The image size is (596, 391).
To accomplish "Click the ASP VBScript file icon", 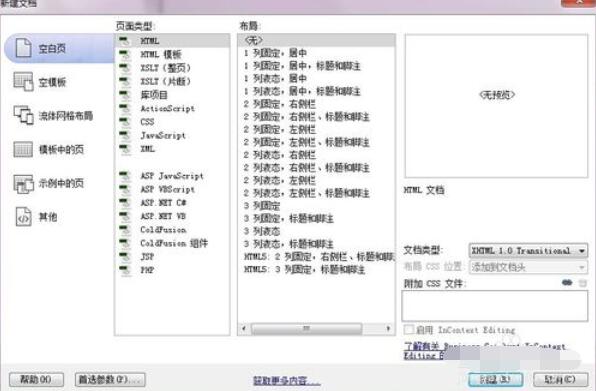I will click(x=125, y=189).
